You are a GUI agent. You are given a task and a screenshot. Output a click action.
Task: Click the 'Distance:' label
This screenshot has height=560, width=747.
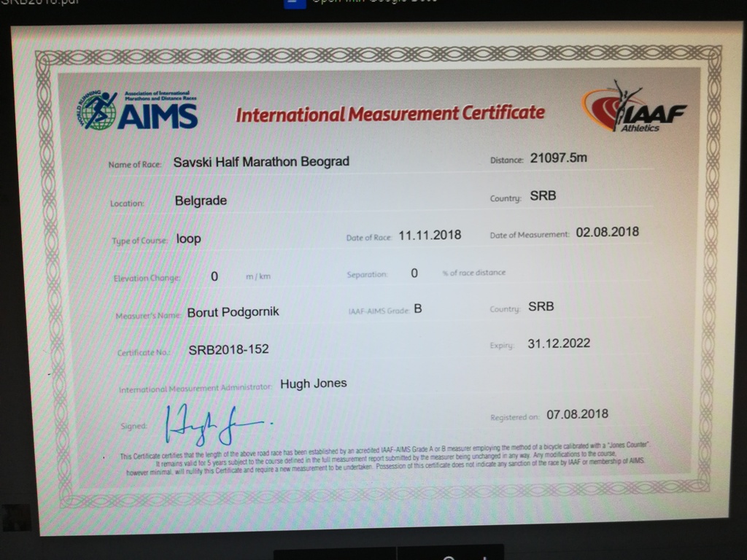[x=507, y=160]
